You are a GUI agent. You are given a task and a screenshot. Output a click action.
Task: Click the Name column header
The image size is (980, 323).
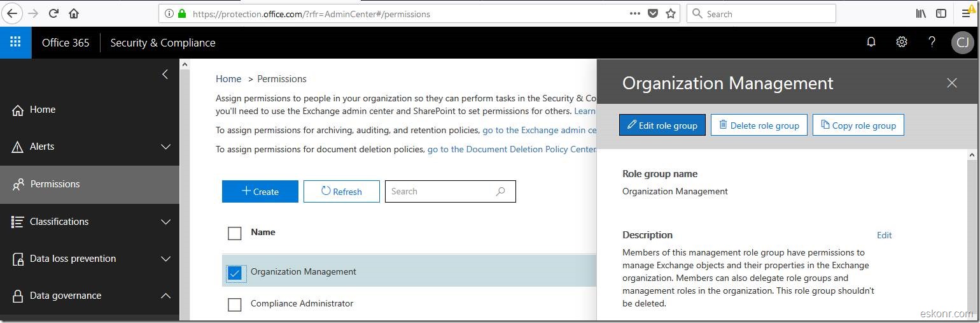[263, 232]
